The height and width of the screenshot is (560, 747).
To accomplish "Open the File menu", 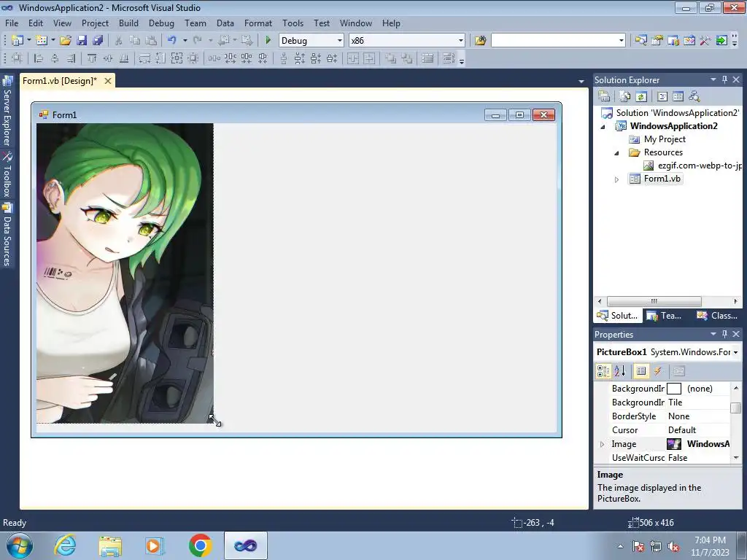I will coord(12,23).
